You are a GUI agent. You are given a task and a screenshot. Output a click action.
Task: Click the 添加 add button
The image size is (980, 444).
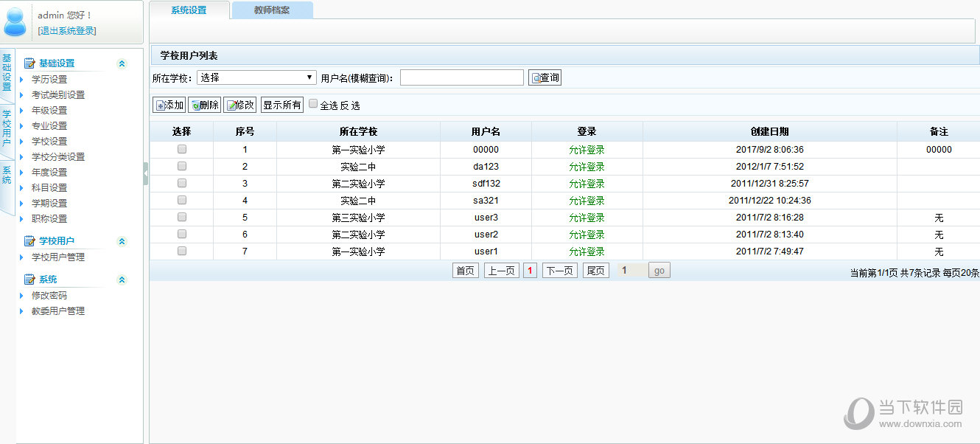point(169,105)
